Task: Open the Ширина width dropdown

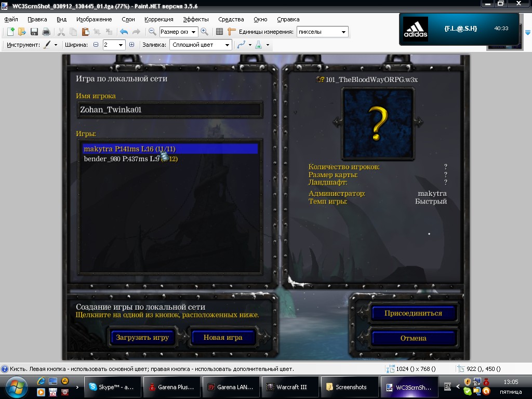Action: point(121,45)
